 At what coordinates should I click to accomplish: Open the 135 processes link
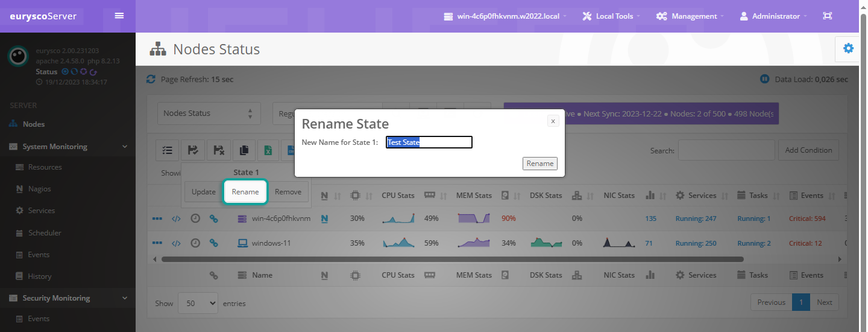tap(650, 219)
